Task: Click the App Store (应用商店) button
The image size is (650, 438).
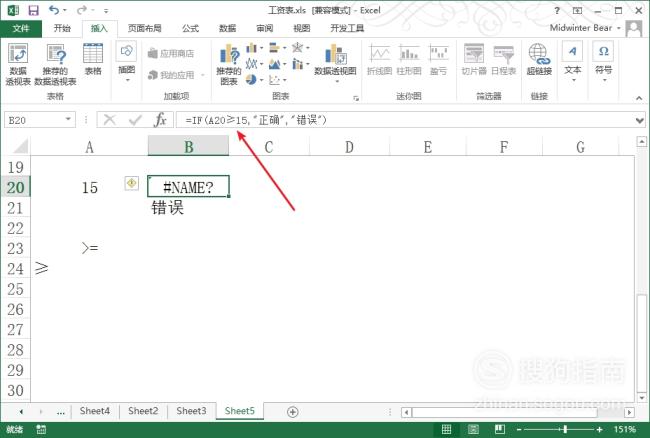Action: pos(171,53)
